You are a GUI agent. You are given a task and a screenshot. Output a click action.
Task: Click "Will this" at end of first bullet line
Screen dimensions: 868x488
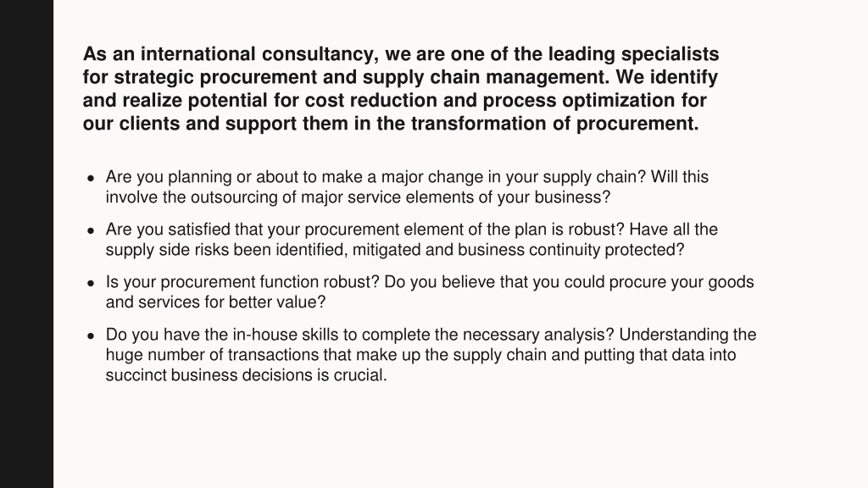[x=680, y=177]
